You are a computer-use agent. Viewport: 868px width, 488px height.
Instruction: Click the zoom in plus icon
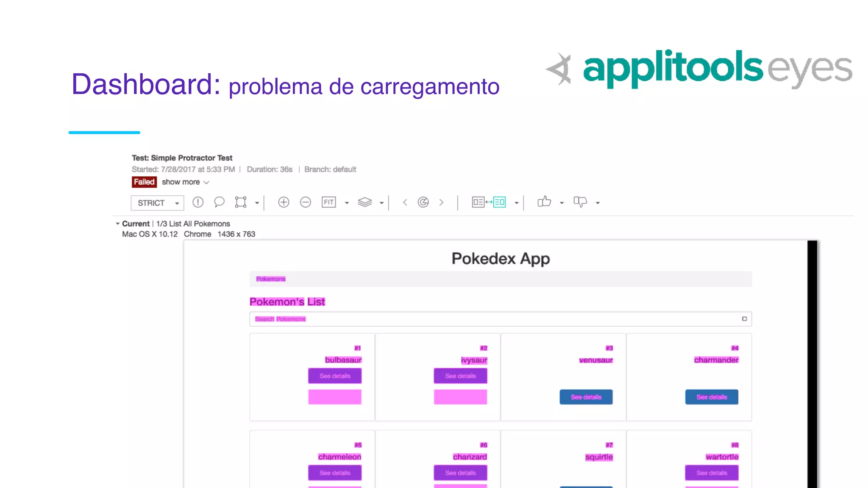[284, 202]
